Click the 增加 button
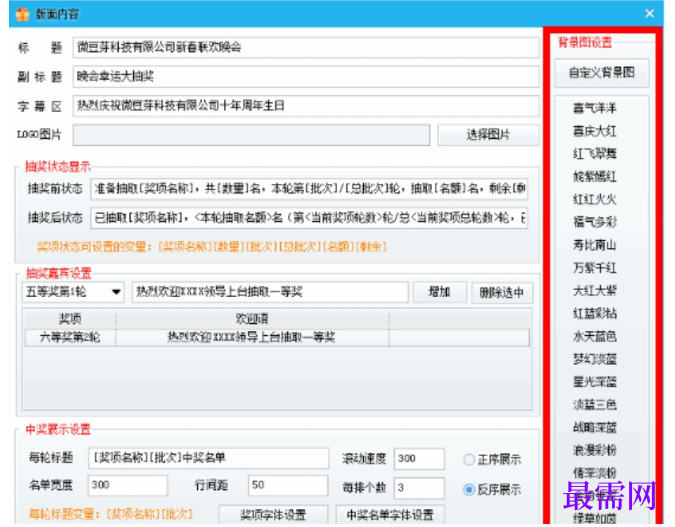Screen dimensions: 675x527 tap(440, 292)
